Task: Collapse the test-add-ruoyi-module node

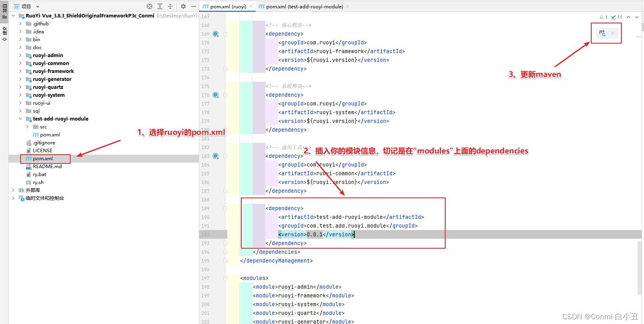Action: click(x=20, y=119)
